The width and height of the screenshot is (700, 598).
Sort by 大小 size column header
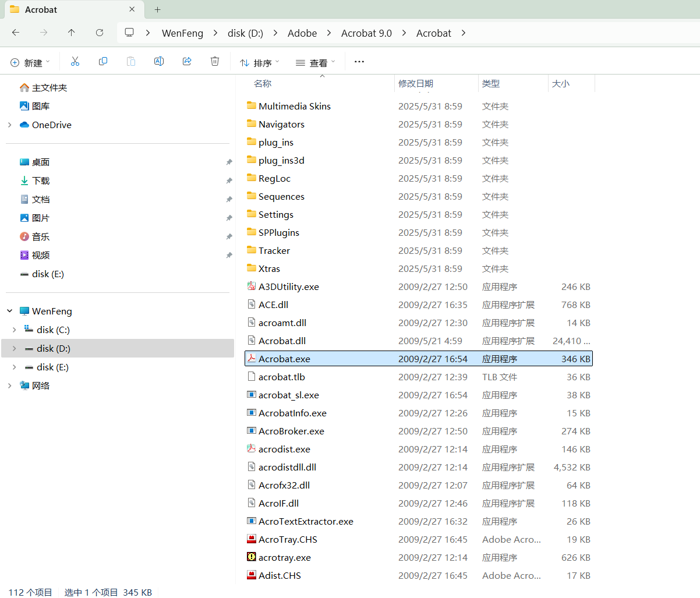[x=561, y=83]
